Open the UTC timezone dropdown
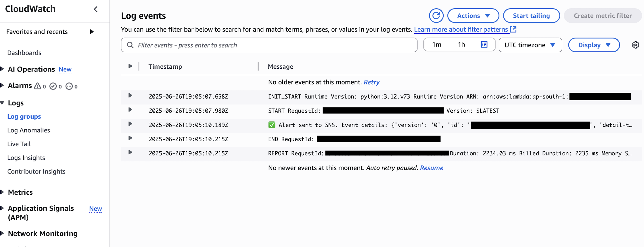This screenshot has height=247, width=644. (x=530, y=45)
